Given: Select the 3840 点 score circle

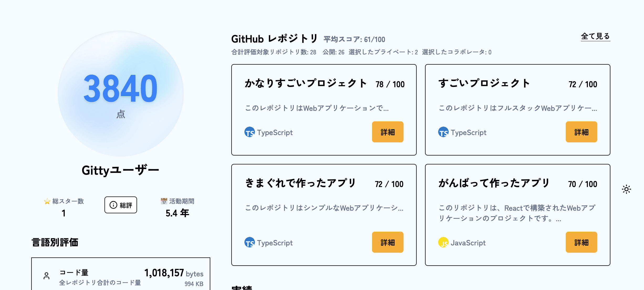Looking at the screenshot, I should [121, 94].
